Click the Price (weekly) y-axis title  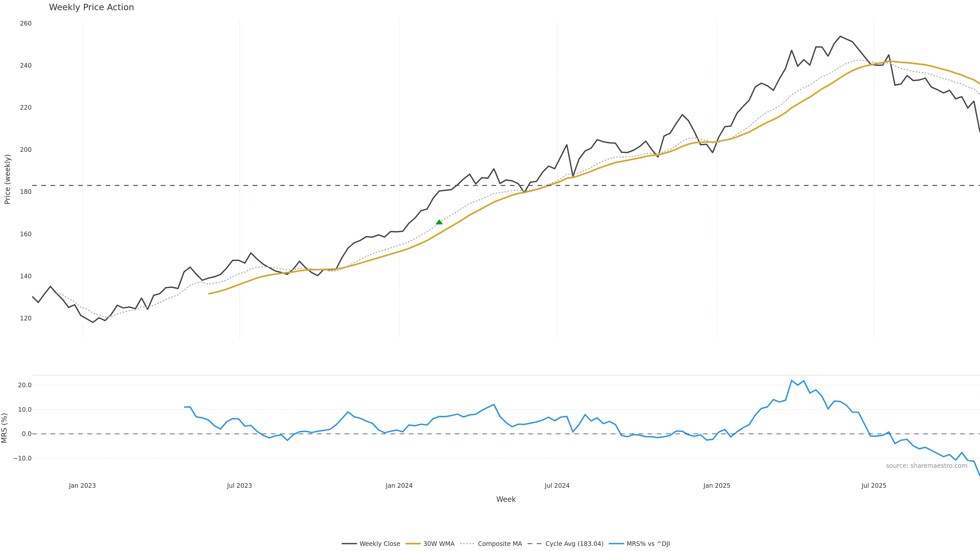[x=7, y=179]
